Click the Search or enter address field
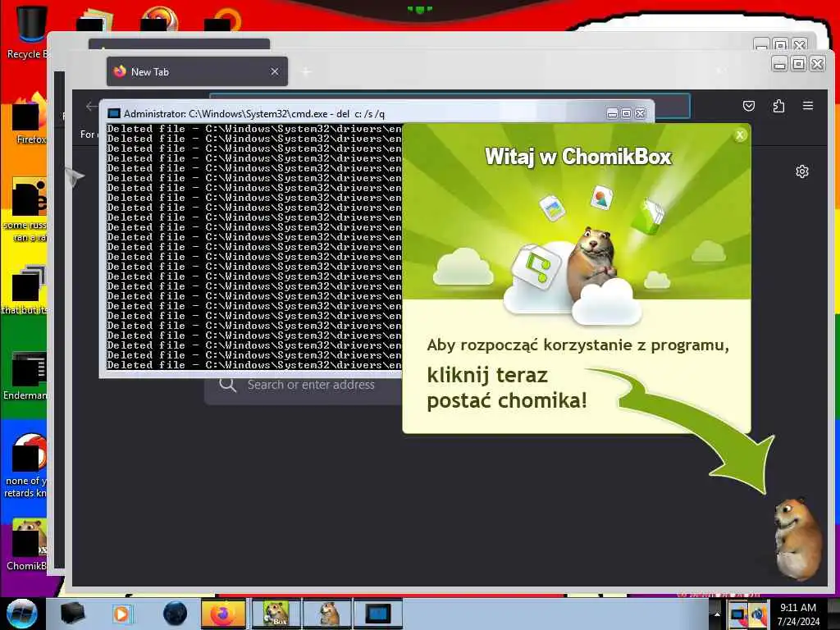 304,385
